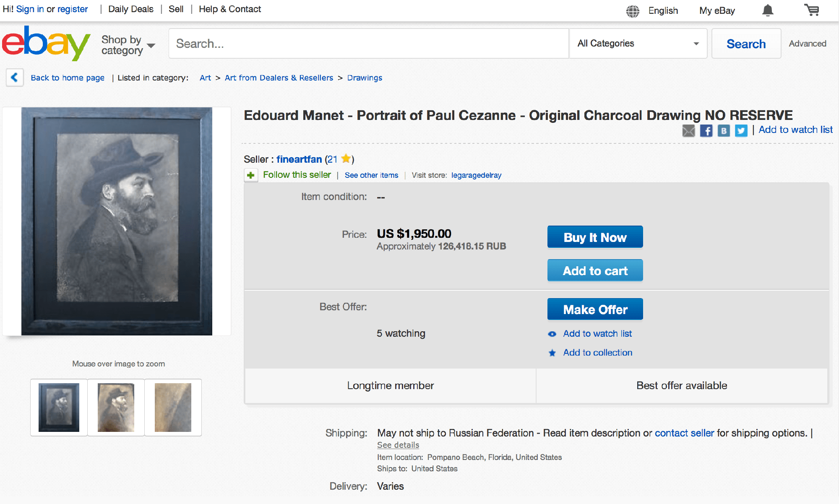Click the globe language icon
This screenshot has width=839, height=504.
(x=633, y=11)
